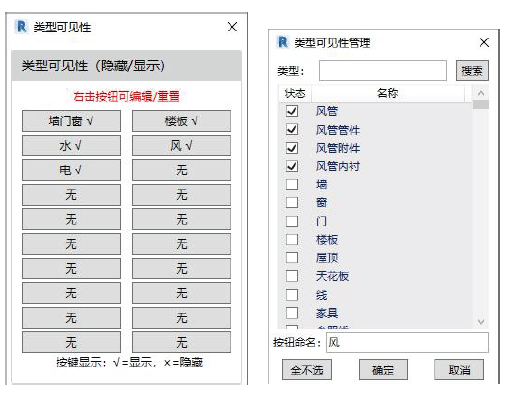Image resolution: width=514 pixels, height=394 pixels.
Task: Select the 窗 row name
Action: tap(321, 202)
